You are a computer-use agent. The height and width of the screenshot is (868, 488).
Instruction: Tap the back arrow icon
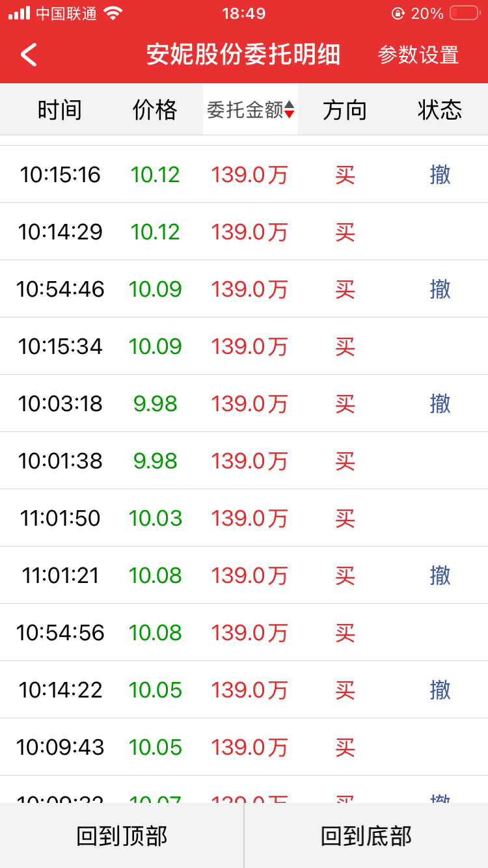(29, 55)
